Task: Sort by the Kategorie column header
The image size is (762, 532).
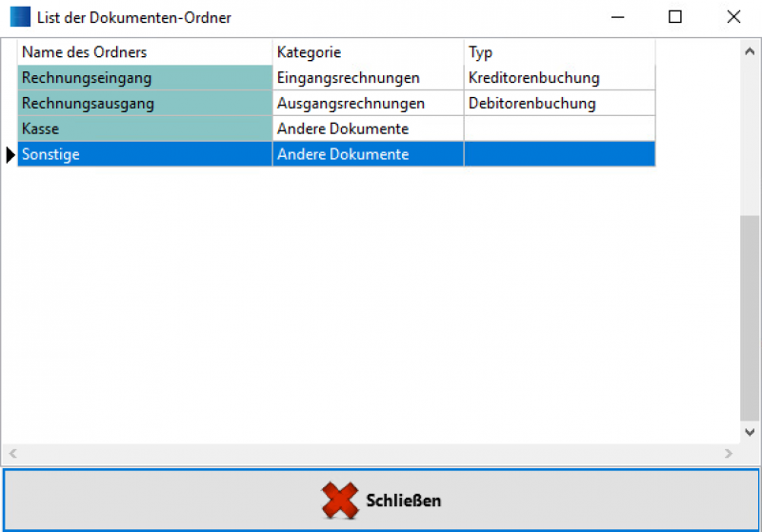Action: pos(368,52)
